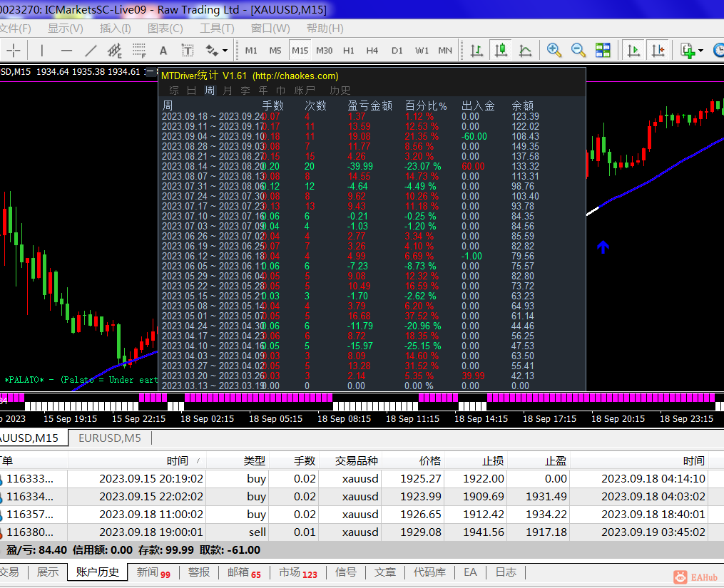Open the 邮箱 terminal tab
724x588 pixels.
click(244, 572)
